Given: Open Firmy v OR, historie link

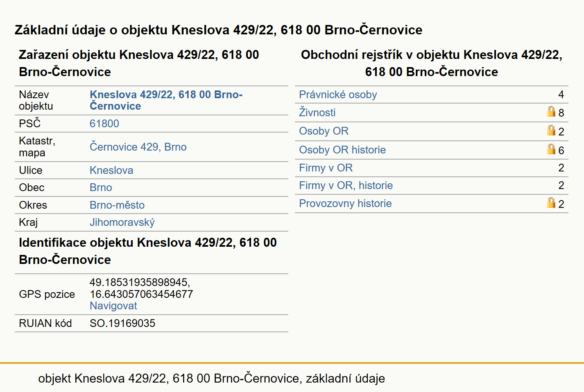Looking at the screenshot, I should [x=346, y=185].
